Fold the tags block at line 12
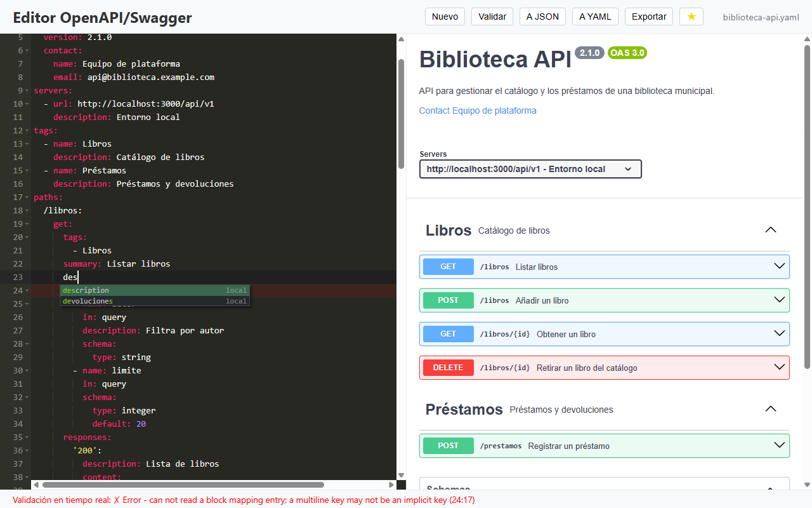 [x=29, y=130]
